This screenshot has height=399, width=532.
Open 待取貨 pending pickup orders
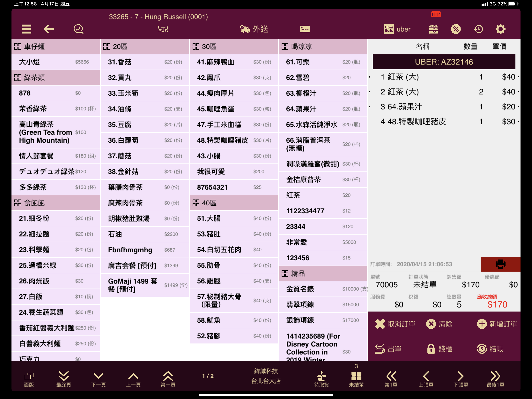tap(321, 379)
